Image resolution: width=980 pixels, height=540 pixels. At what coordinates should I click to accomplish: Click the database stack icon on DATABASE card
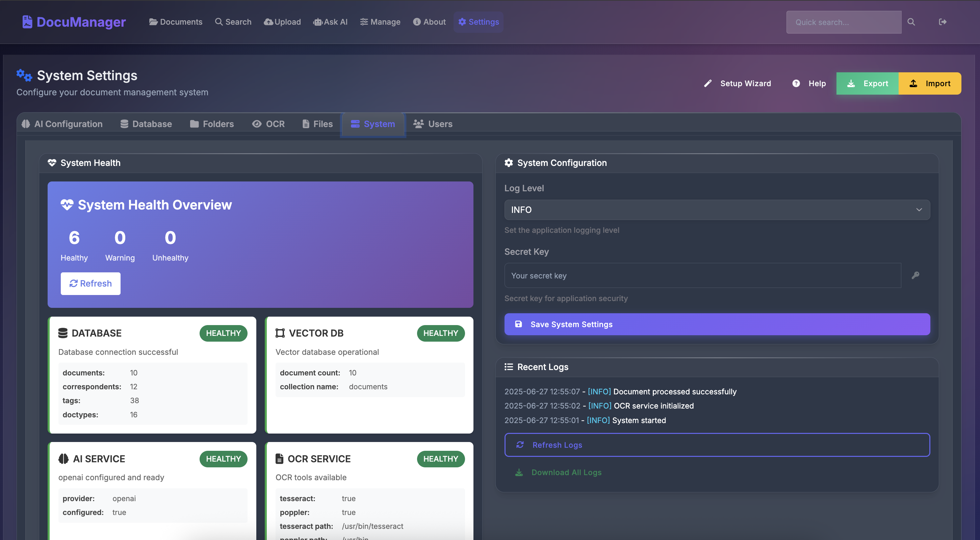63,333
